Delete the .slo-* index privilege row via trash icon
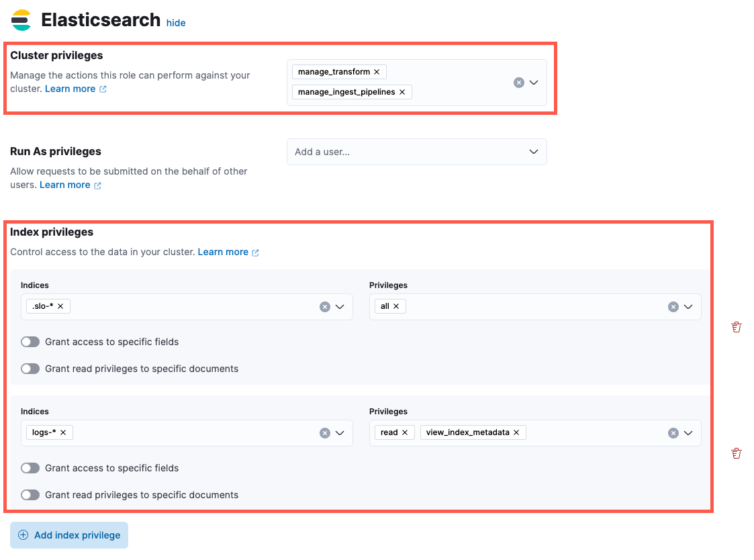754x560 pixels. [x=737, y=327]
